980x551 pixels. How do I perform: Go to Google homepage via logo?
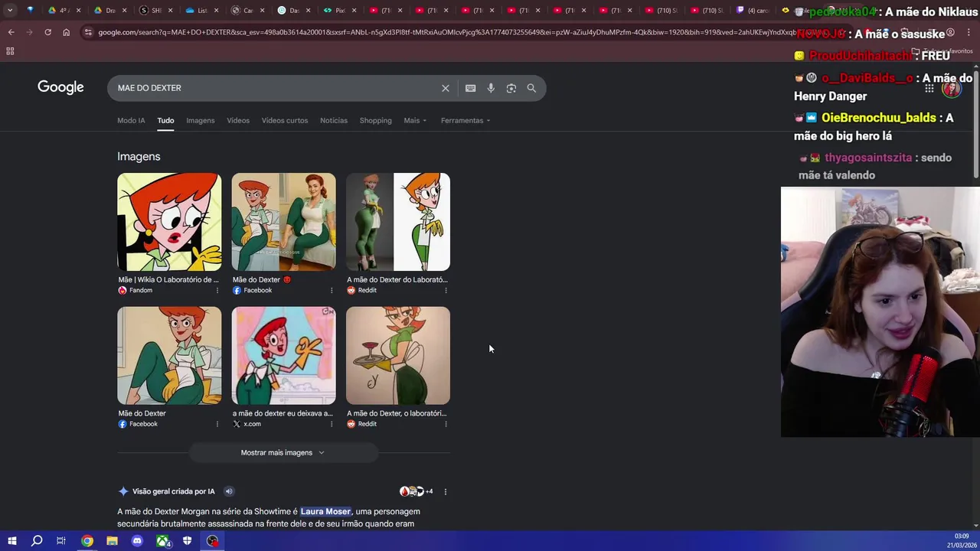point(60,87)
